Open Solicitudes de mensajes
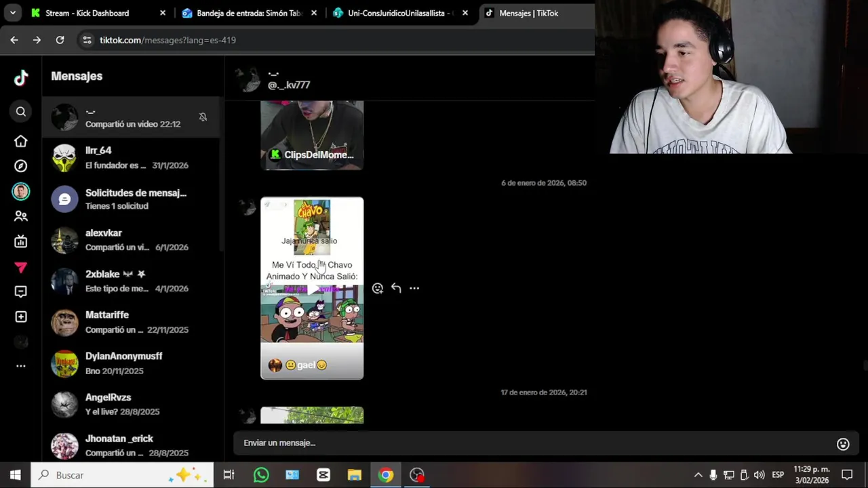 point(132,199)
